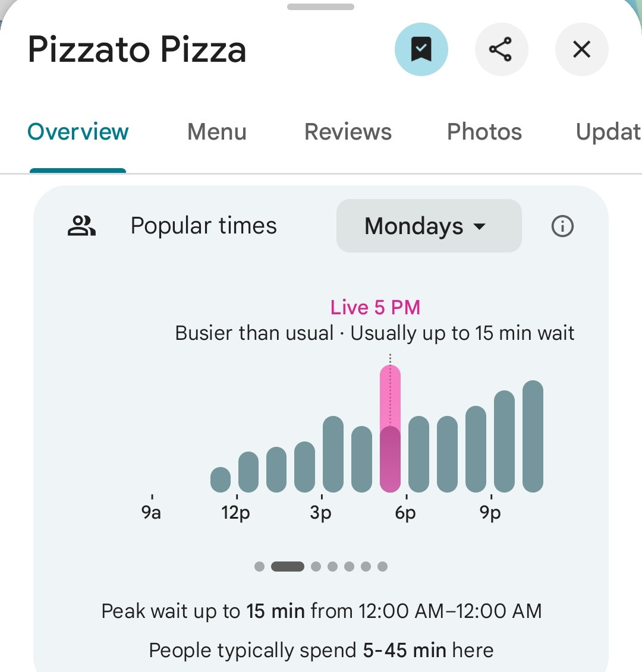642x672 pixels.
Task: Select the shortest bar before 12p
Action: click(221, 479)
